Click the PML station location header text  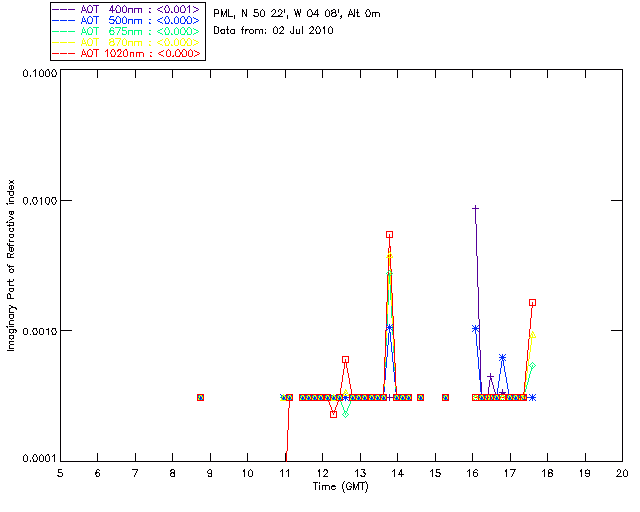click(x=297, y=14)
